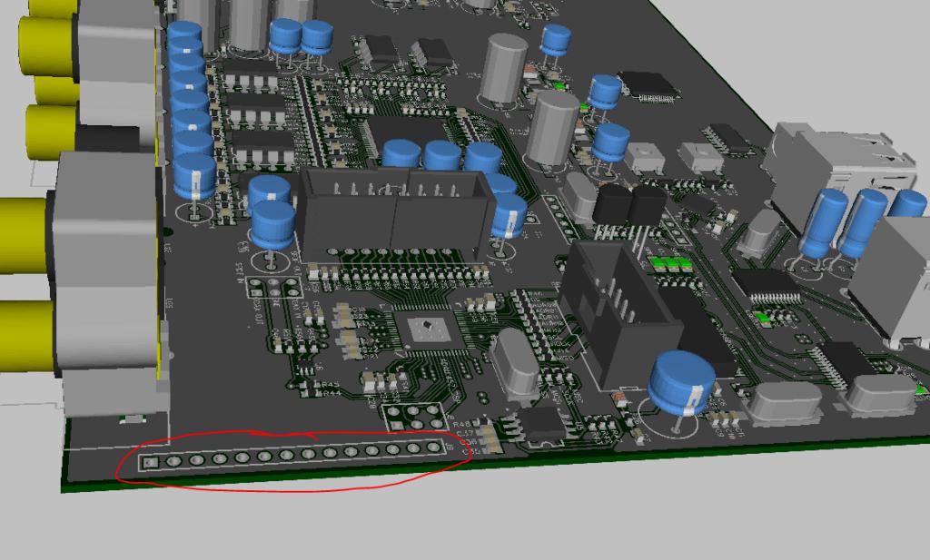Screen dimensions: 930x560
Task: Select the black TSSOP chip near the green LED
Action: point(768,286)
